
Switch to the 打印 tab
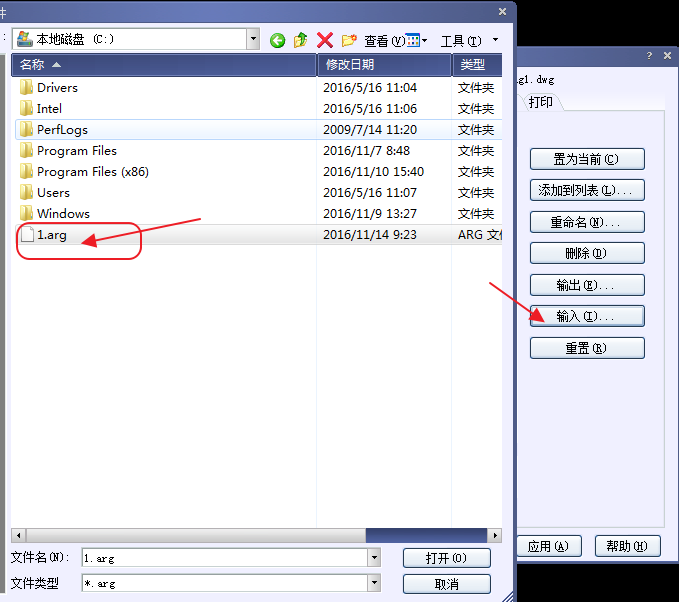coord(541,103)
